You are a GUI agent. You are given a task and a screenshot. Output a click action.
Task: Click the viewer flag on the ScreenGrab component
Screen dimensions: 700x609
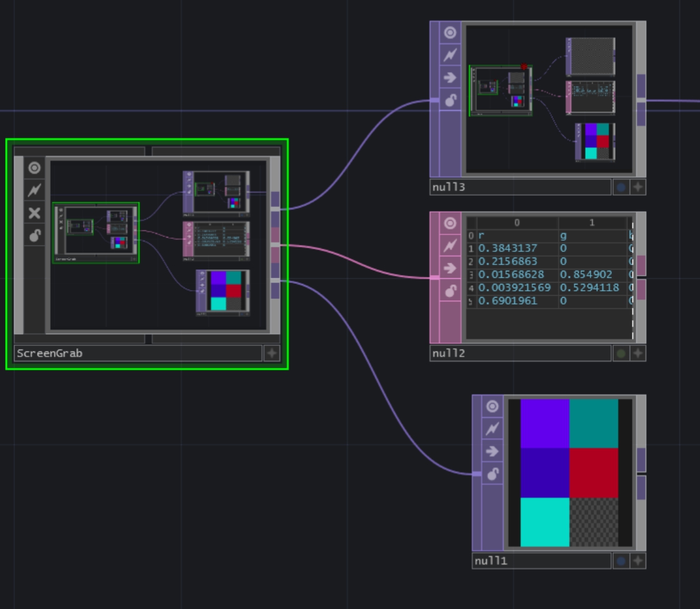[33, 168]
